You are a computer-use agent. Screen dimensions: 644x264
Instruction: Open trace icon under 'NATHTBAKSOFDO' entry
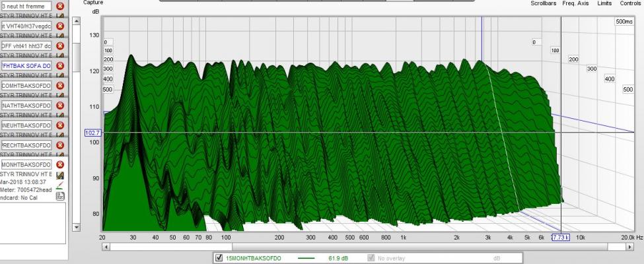tap(60, 115)
